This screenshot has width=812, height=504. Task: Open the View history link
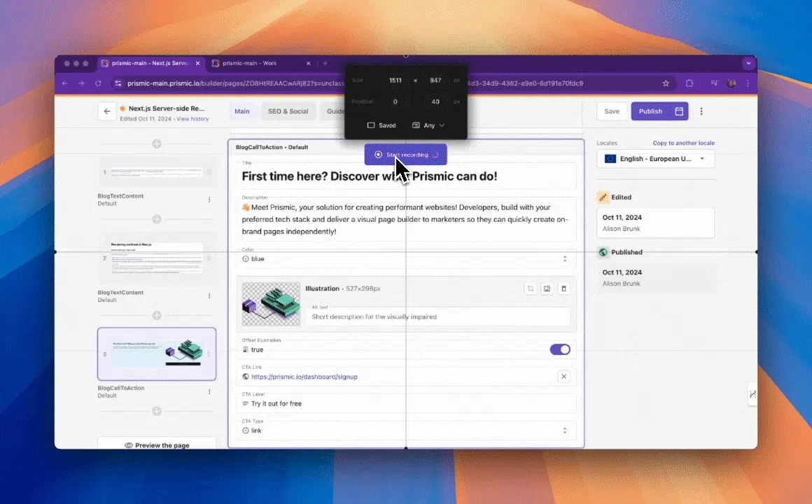point(192,119)
